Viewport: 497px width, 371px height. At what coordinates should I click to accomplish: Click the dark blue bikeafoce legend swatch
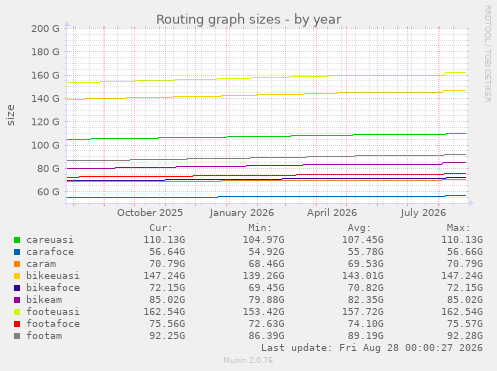(17, 288)
